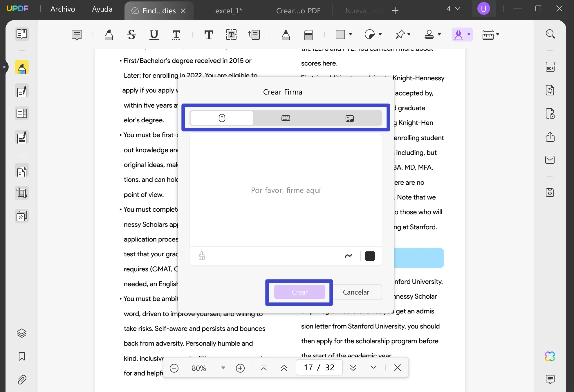Expand the sticker options dropdown
Viewport: 574px width, 392px height.
tap(380, 35)
